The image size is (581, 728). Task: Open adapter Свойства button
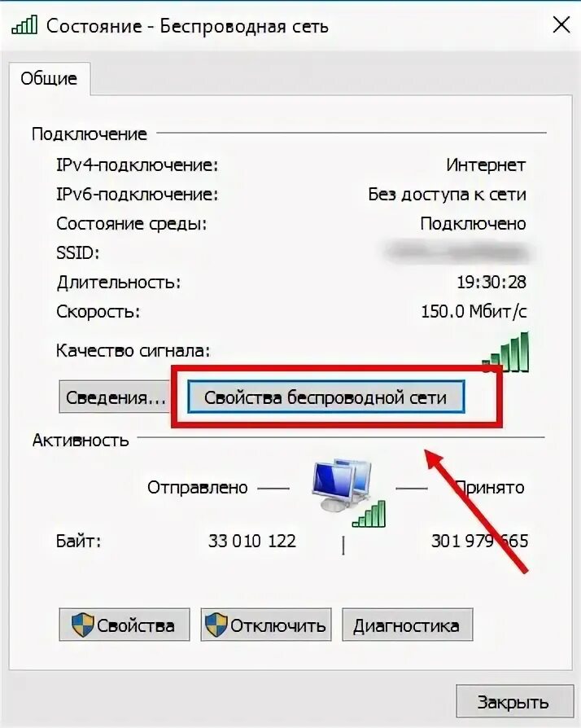(x=124, y=625)
